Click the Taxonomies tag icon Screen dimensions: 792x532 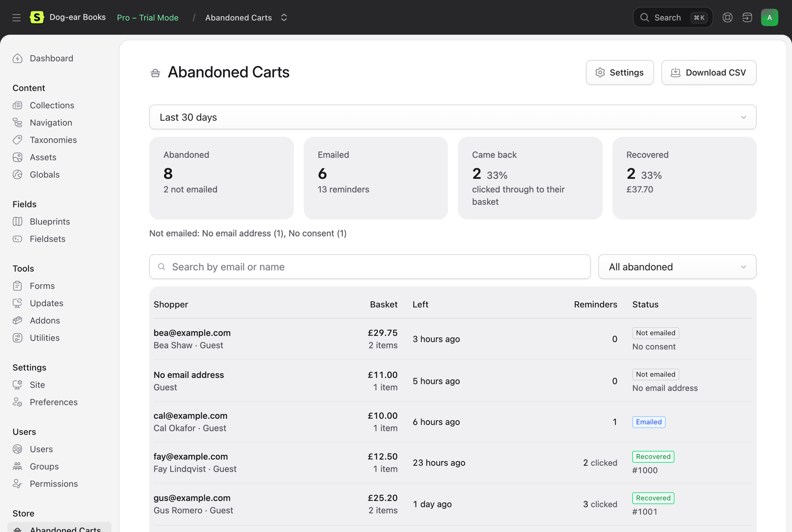point(18,140)
